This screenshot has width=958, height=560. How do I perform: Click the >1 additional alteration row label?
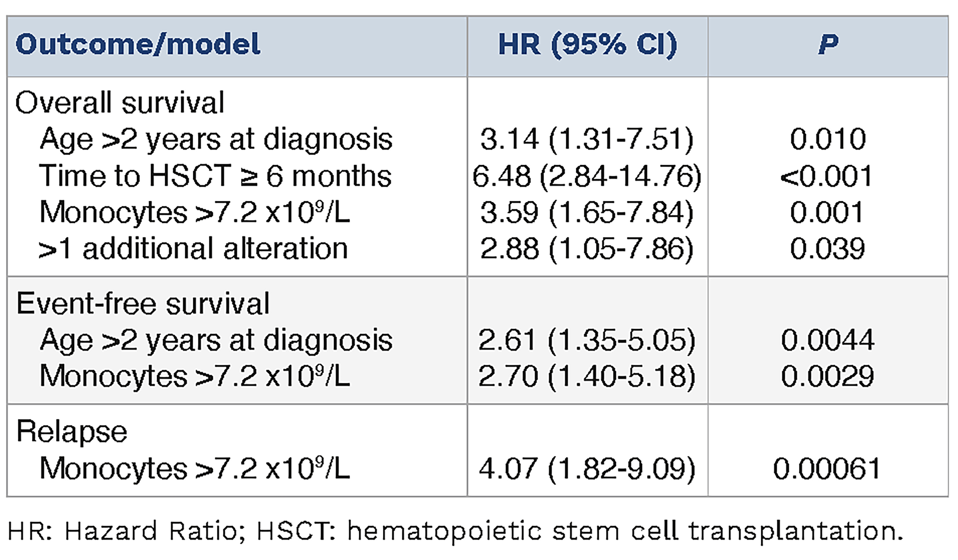coord(193,249)
